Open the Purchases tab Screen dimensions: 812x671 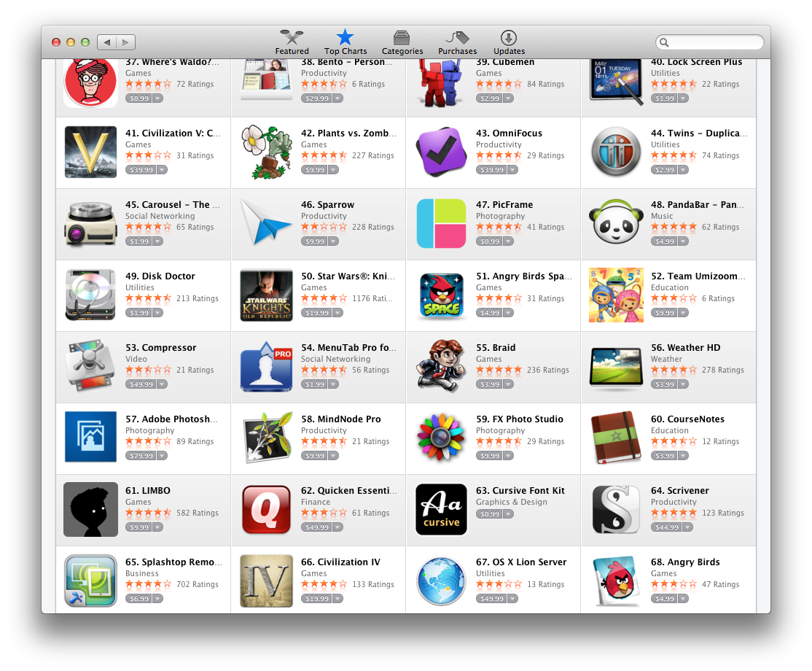(x=457, y=42)
